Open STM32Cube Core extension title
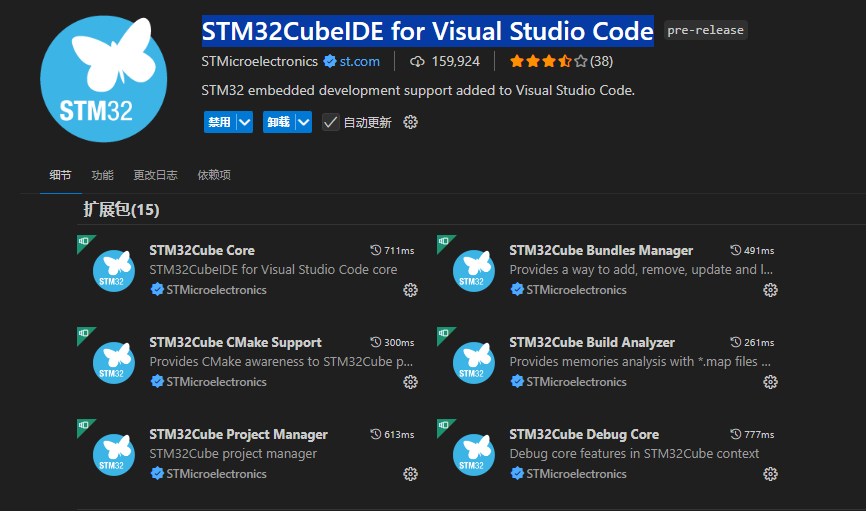The width and height of the screenshot is (866, 511). click(x=202, y=250)
